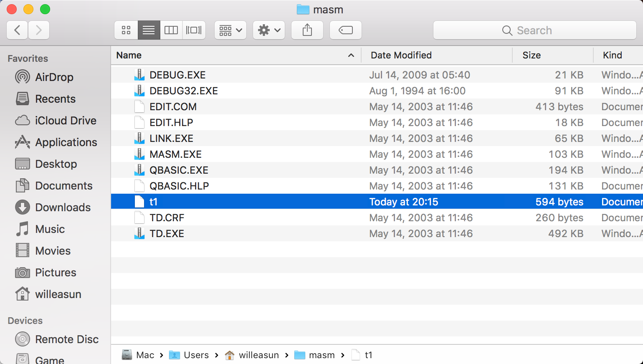Open the Action gear menu

[x=269, y=30]
